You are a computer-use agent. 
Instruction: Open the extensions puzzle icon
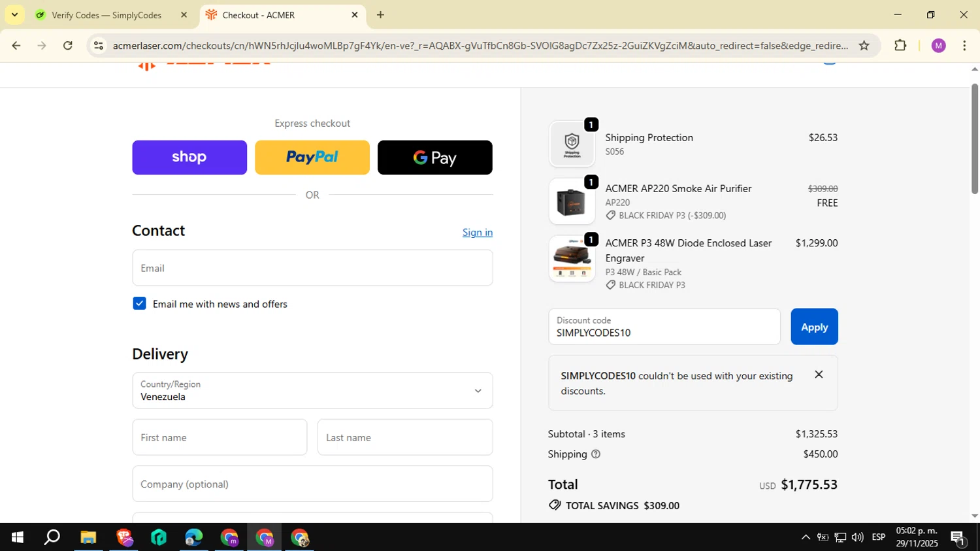click(900, 46)
